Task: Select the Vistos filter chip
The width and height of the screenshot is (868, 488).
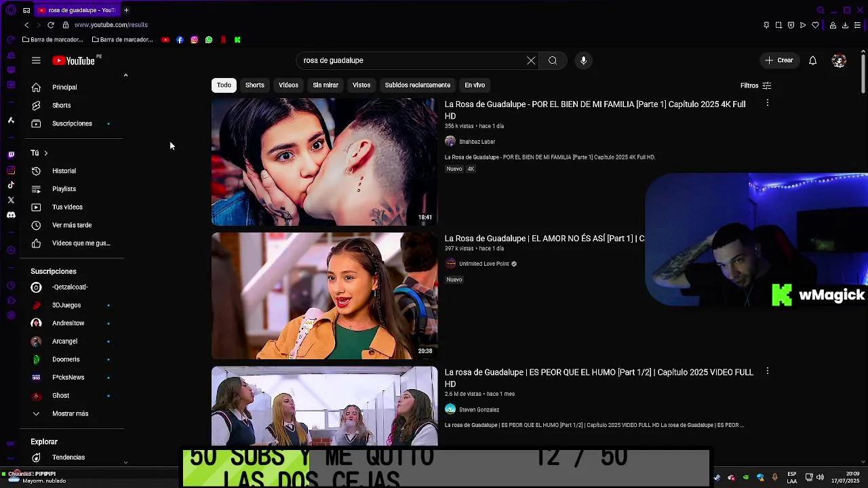Action: (361, 85)
